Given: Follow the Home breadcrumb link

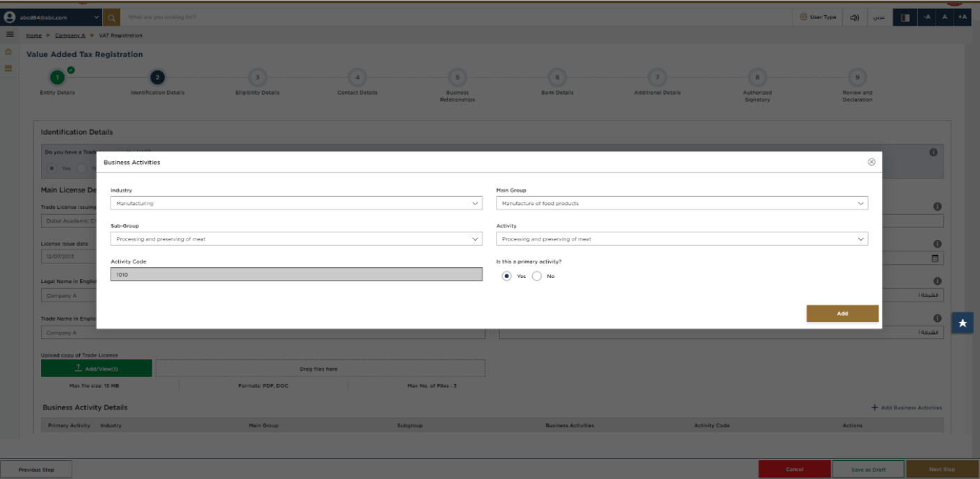Looking at the screenshot, I should coord(34,35).
